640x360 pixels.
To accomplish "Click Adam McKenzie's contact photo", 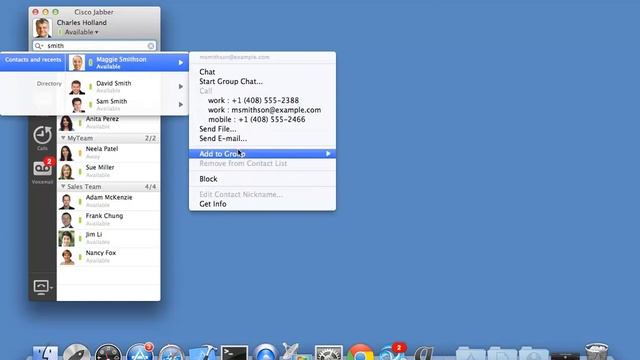I will (66, 201).
